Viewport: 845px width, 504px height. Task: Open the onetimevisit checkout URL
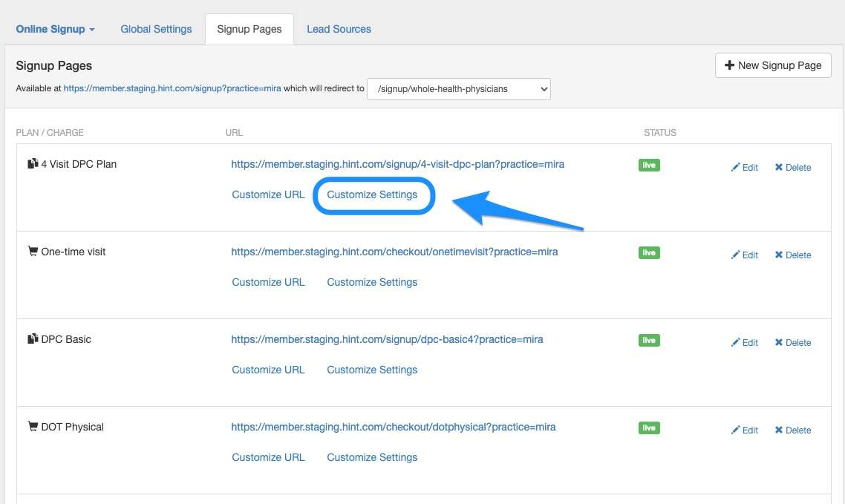[x=394, y=252]
